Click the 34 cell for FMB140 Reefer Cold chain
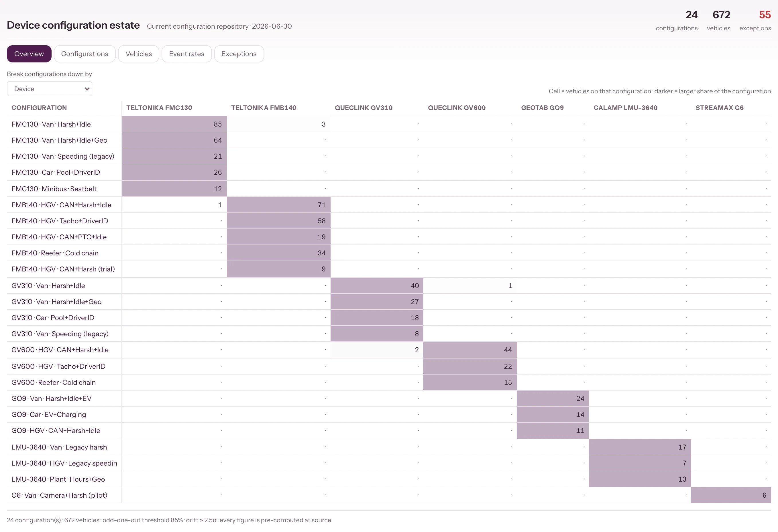Screen dimensions: 778x532 coord(278,253)
